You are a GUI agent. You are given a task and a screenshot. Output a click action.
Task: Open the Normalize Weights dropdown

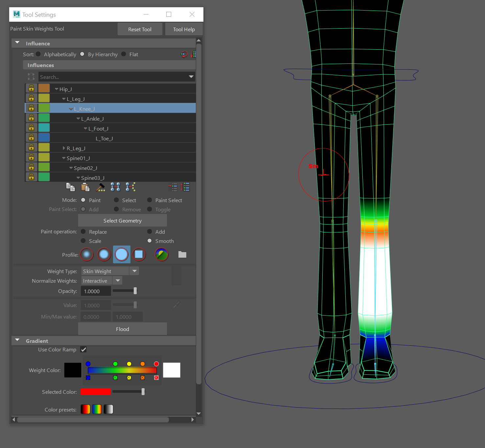tap(118, 281)
